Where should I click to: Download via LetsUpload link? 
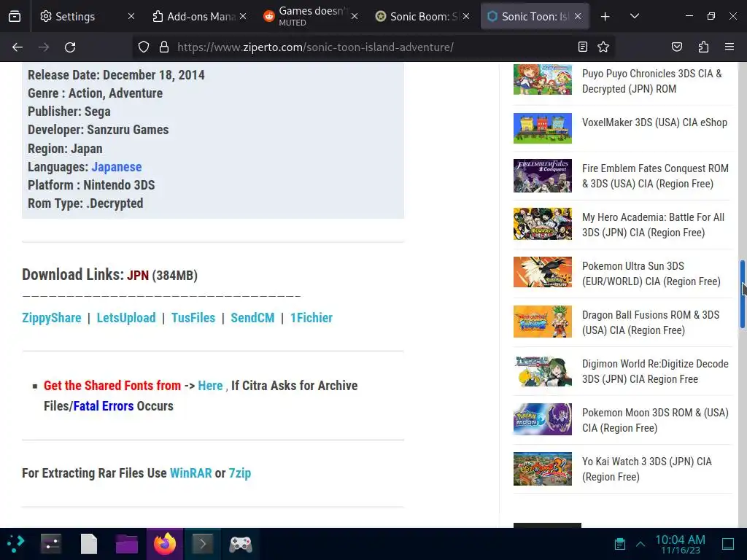click(x=126, y=318)
